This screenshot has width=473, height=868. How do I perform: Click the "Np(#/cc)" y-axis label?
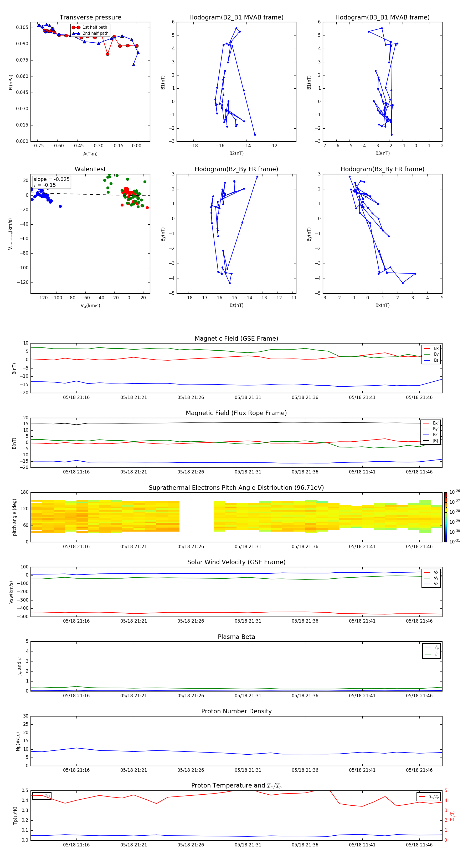pos(18,741)
